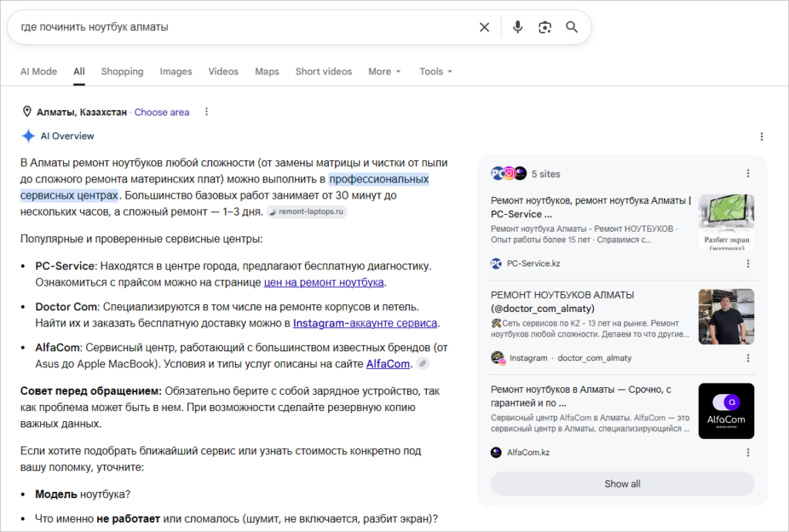Open the Short videos tab
This screenshot has width=789, height=532.
click(324, 72)
